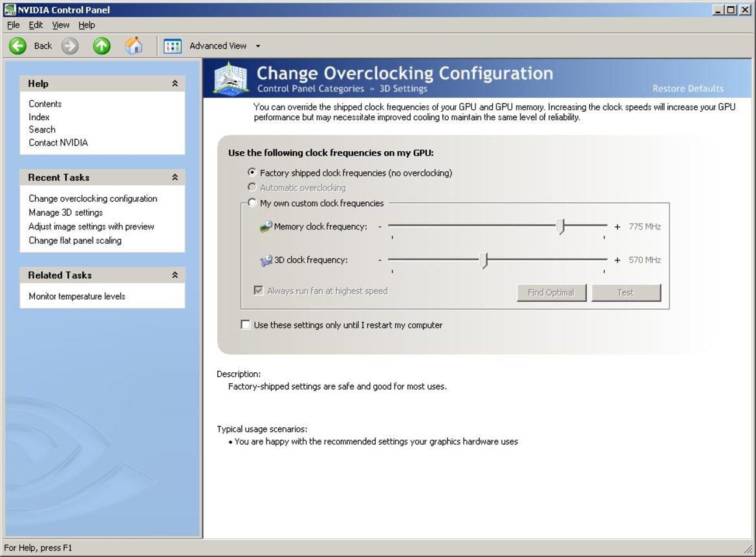Click the 3D Settings breadcrumb
Screen dimensions: 756x557
[x=404, y=89]
